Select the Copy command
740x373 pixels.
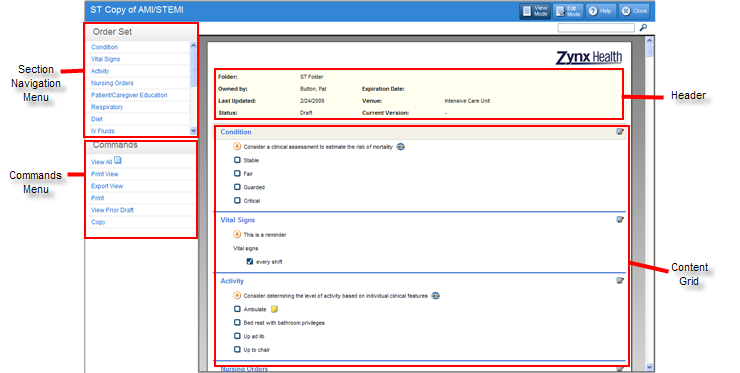point(98,222)
